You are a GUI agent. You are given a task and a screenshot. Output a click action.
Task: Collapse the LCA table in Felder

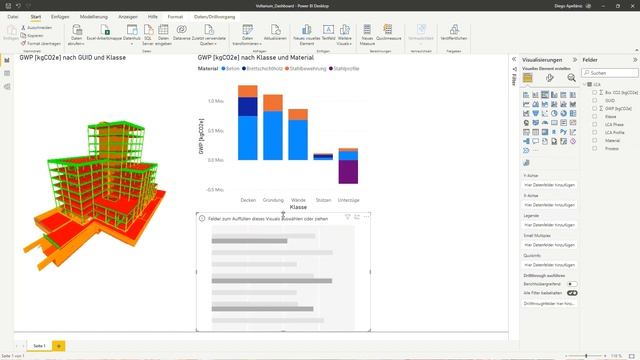584,84
